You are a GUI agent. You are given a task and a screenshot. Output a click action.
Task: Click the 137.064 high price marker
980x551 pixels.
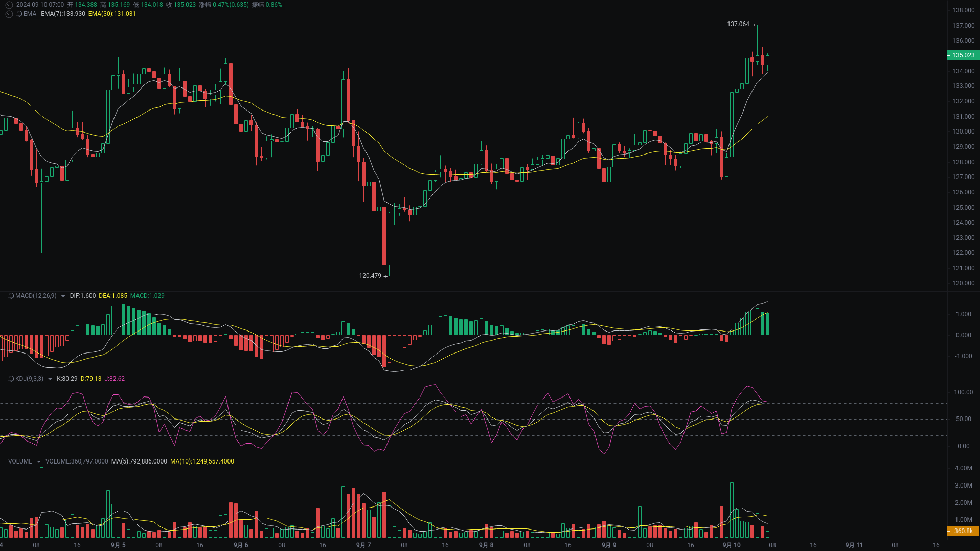point(738,24)
